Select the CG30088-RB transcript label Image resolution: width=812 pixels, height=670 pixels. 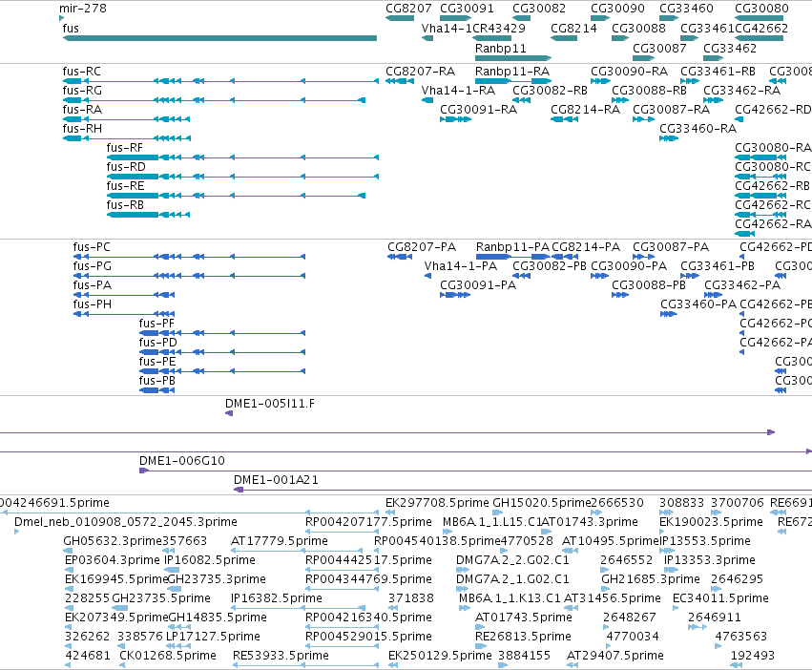point(650,91)
